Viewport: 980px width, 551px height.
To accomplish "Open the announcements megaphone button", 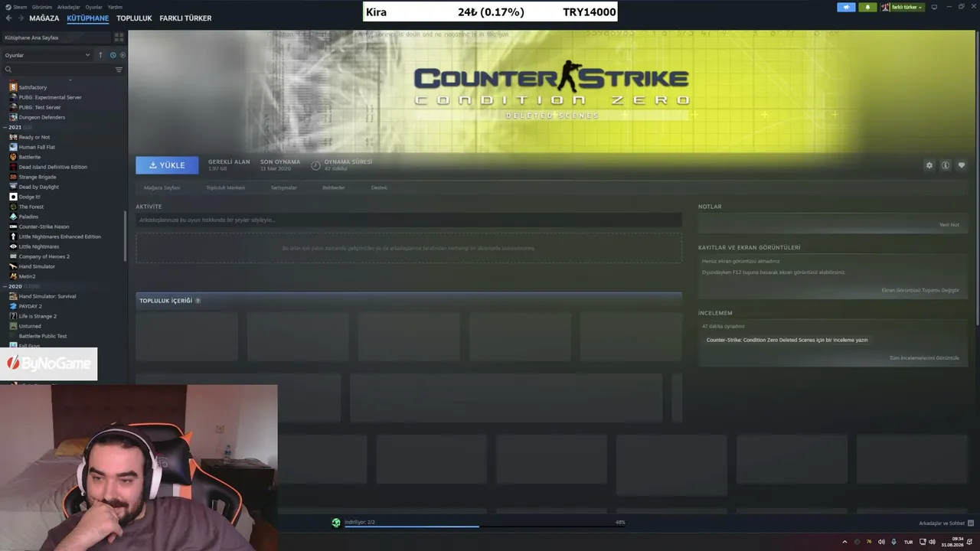I will click(846, 7).
